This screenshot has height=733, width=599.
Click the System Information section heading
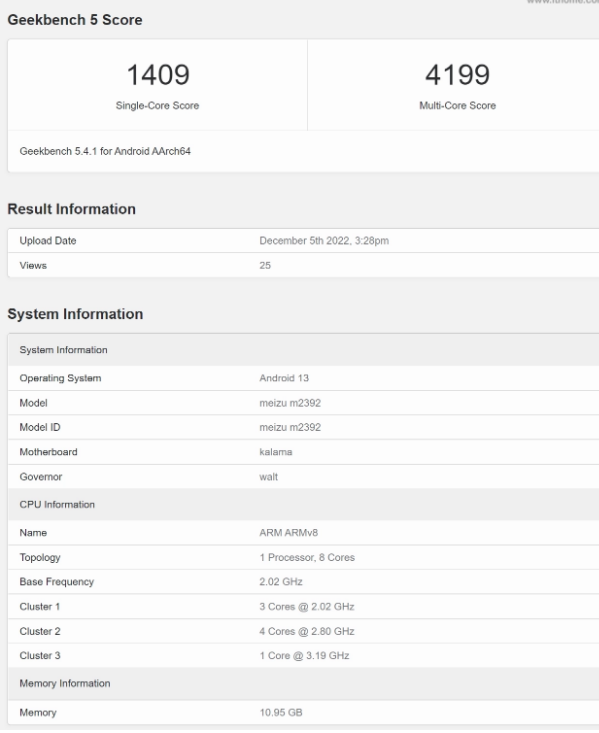[75, 314]
